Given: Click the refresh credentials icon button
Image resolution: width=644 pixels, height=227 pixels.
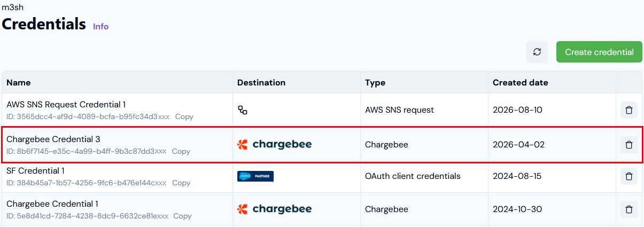Looking at the screenshot, I should click(537, 52).
